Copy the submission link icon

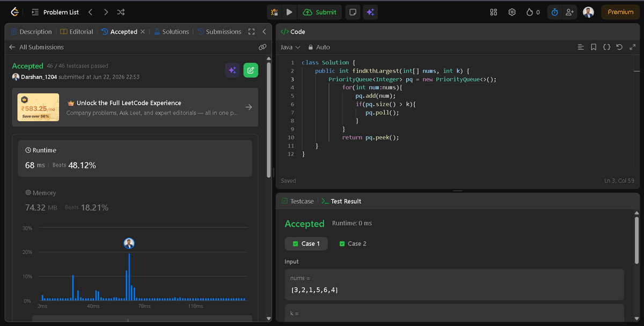click(x=262, y=47)
